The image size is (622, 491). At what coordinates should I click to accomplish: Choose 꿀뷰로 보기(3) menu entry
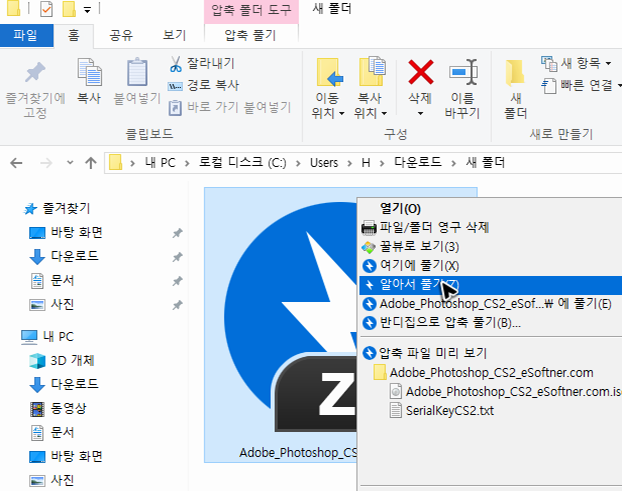(490, 246)
